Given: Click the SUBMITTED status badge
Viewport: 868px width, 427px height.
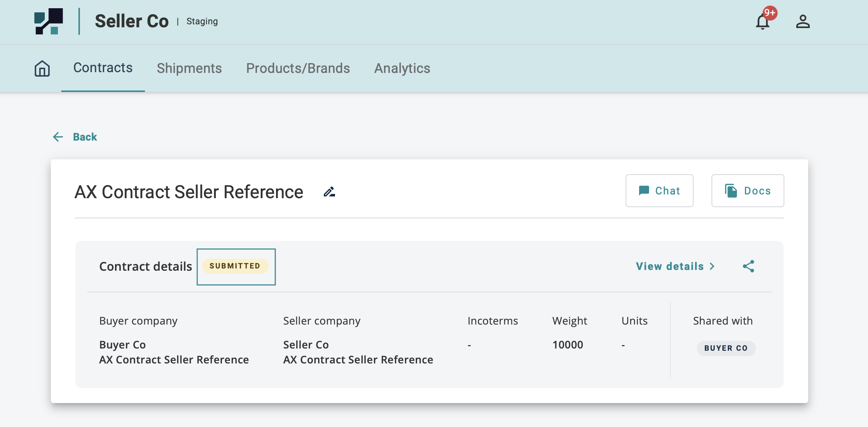Looking at the screenshot, I should click(x=235, y=266).
